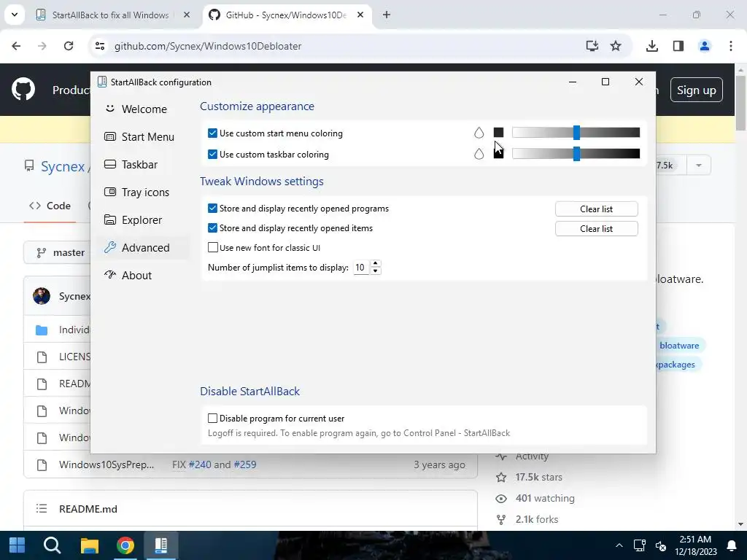View the 17.5k stars link
747x560 pixels.
538,477
